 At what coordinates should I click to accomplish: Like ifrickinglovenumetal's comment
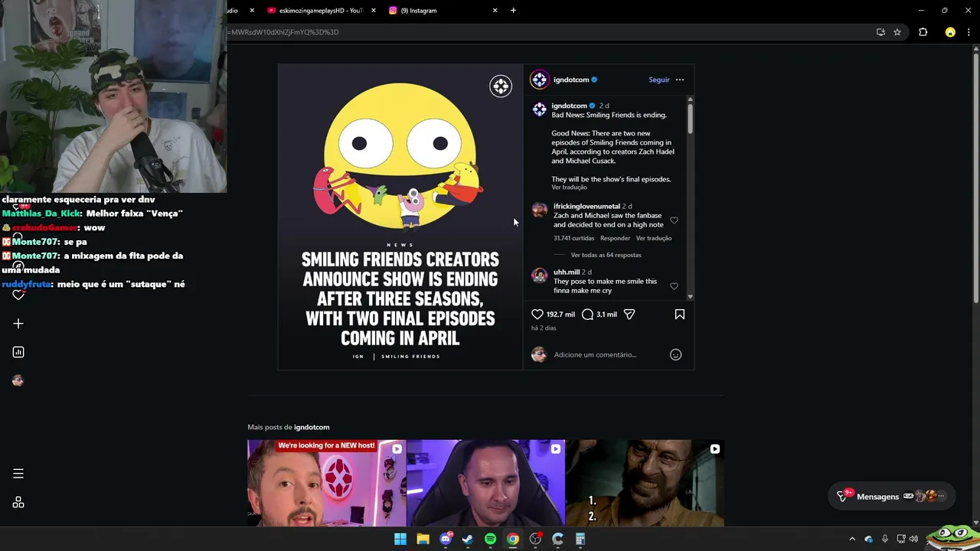(674, 220)
